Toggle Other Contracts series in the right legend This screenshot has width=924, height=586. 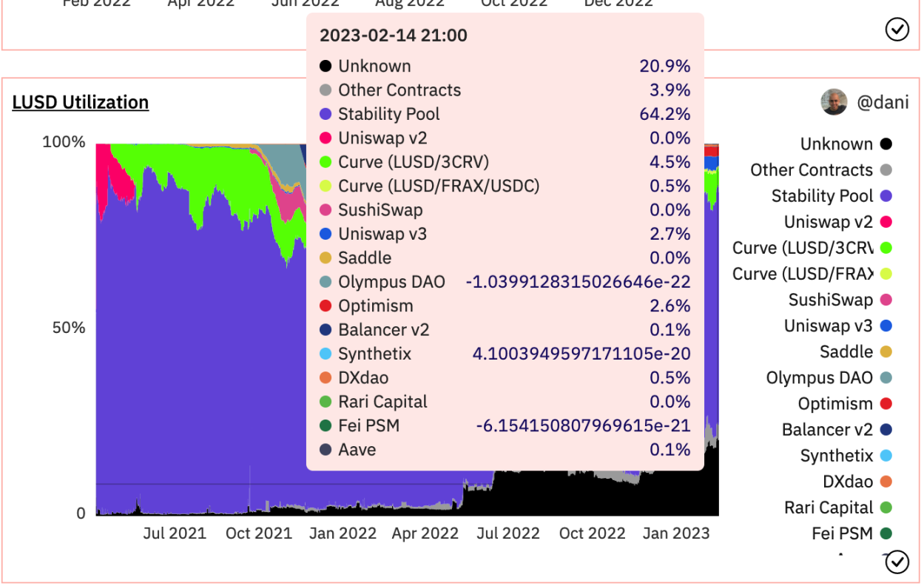tap(820, 170)
